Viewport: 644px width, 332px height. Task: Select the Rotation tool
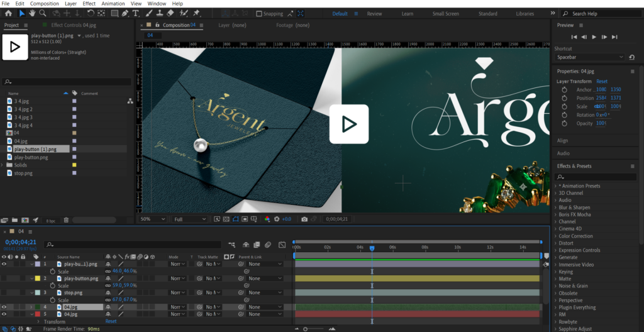pyautogui.click(x=91, y=14)
